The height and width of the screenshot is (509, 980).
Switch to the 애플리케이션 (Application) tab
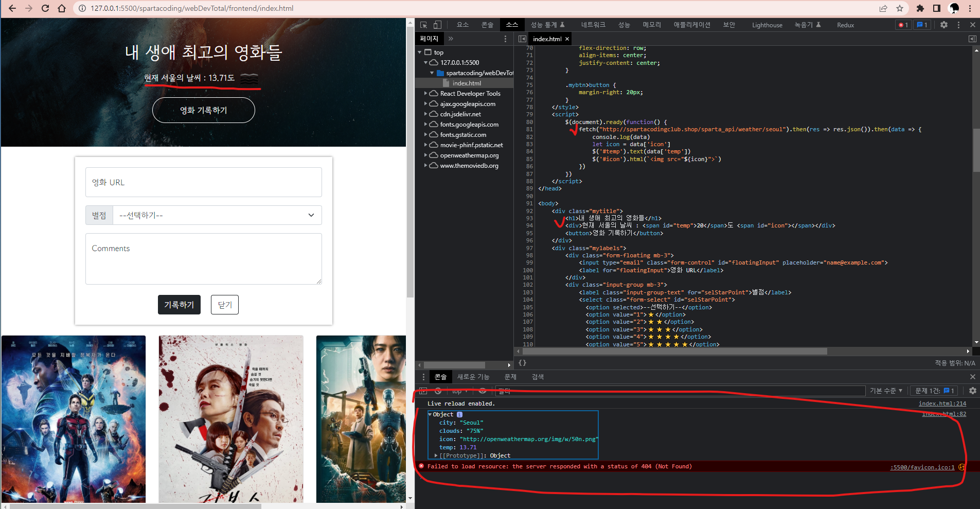click(692, 25)
